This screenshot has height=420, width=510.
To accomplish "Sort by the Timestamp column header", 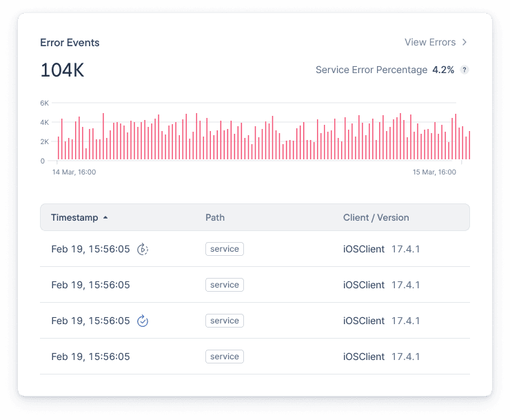I will [x=74, y=217].
